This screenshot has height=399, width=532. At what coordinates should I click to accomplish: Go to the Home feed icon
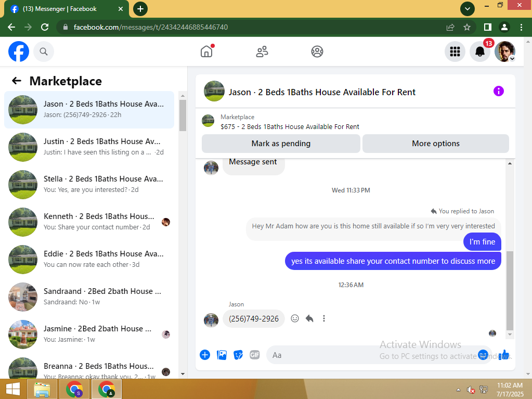point(206,52)
